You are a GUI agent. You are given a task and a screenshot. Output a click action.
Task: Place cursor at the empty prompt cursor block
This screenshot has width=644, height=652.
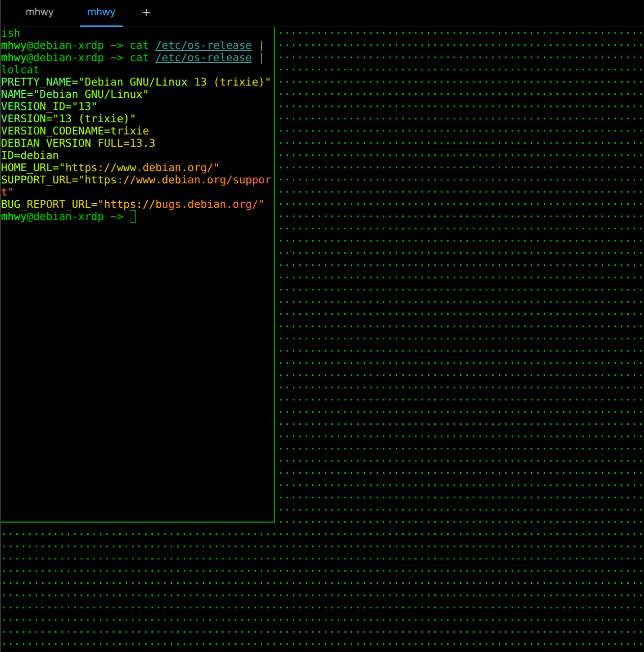[x=133, y=217]
